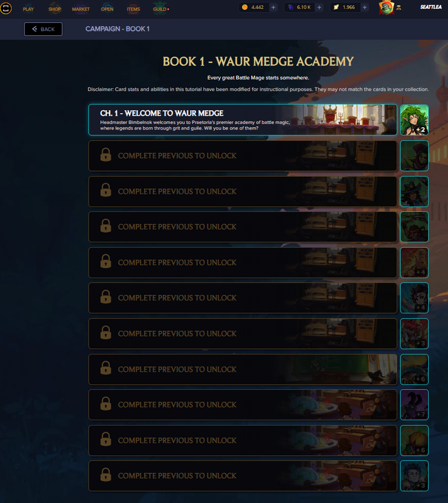Select the first locked chapter row
Image resolution: width=448 pixels, height=503 pixels.
click(243, 156)
